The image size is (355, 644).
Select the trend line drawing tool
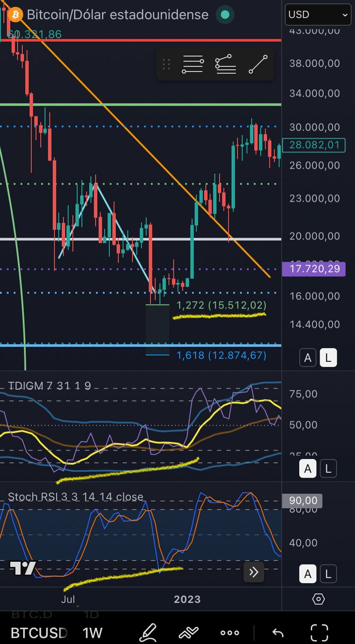point(258,64)
